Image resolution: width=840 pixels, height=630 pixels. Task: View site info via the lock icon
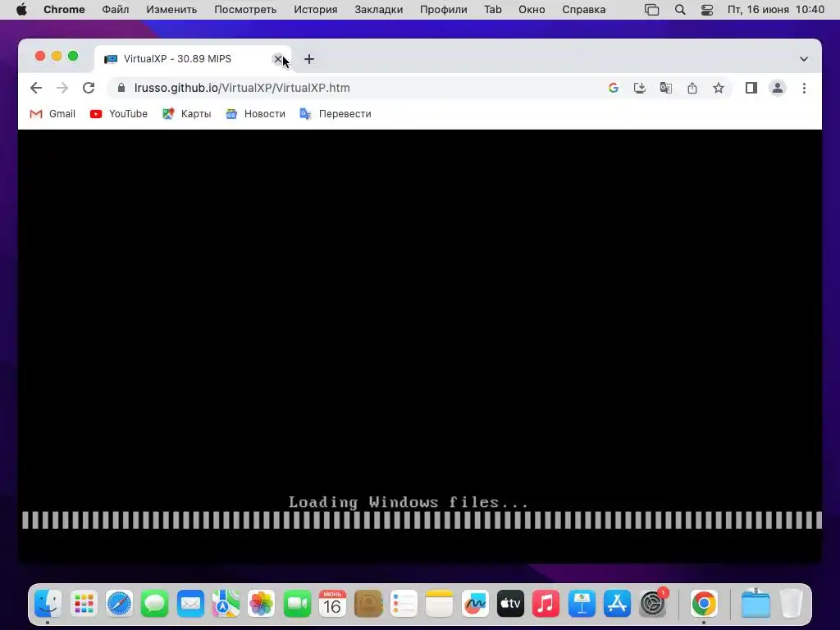coord(121,88)
